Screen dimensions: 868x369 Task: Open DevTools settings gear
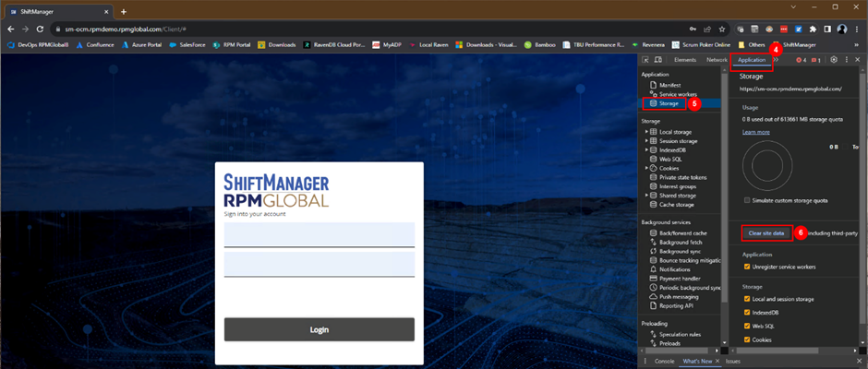point(834,60)
